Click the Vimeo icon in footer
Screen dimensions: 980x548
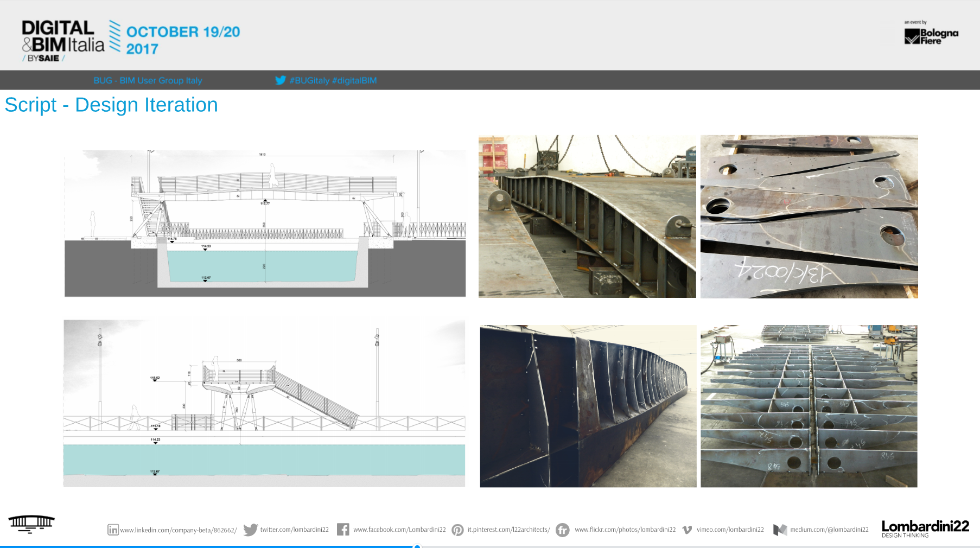[687, 530]
